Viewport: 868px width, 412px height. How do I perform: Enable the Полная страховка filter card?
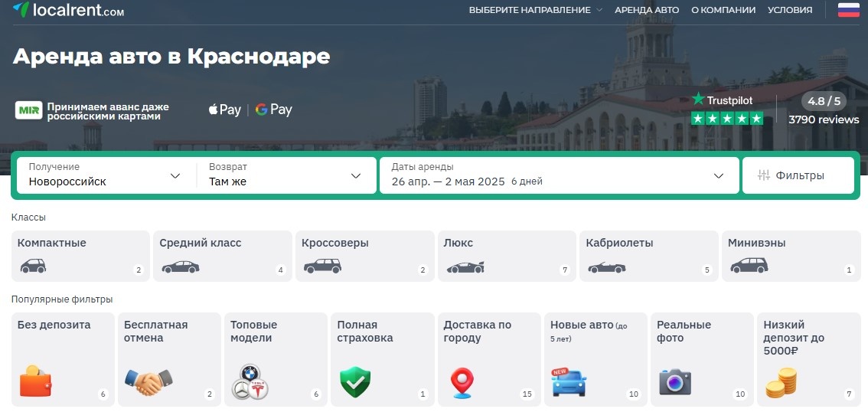383,359
